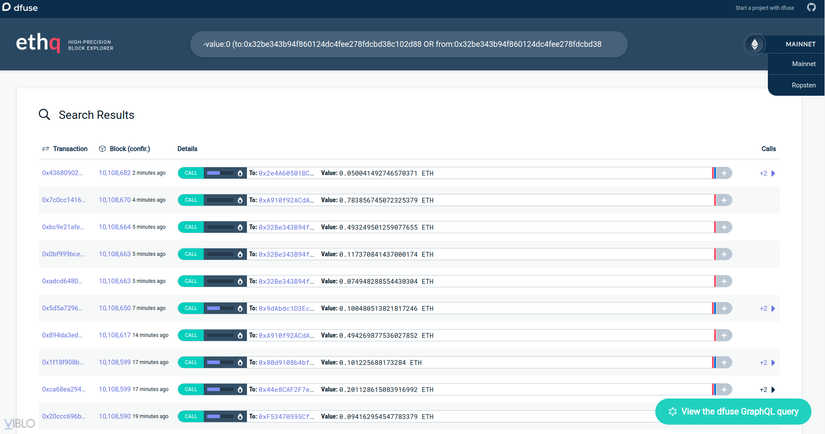
Task: Click gas usage bar on 0x20ccc696b row
Action: pyautogui.click(x=220, y=417)
